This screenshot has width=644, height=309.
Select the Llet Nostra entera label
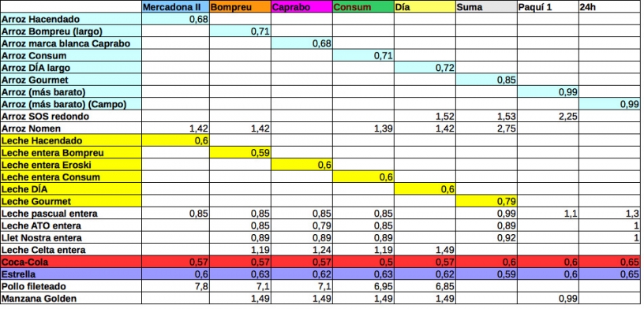[71, 237]
